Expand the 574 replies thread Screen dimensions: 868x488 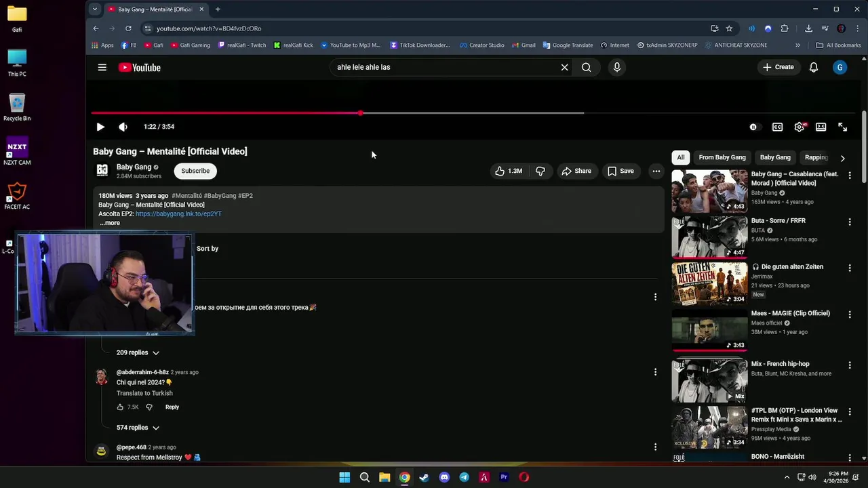tap(137, 428)
